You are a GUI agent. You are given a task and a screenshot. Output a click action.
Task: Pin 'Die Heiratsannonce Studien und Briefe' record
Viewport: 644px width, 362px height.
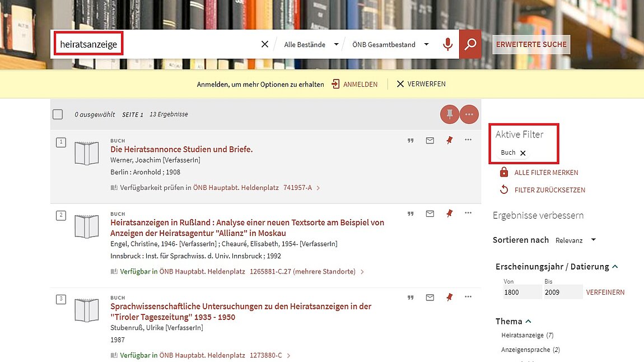[449, 141]
